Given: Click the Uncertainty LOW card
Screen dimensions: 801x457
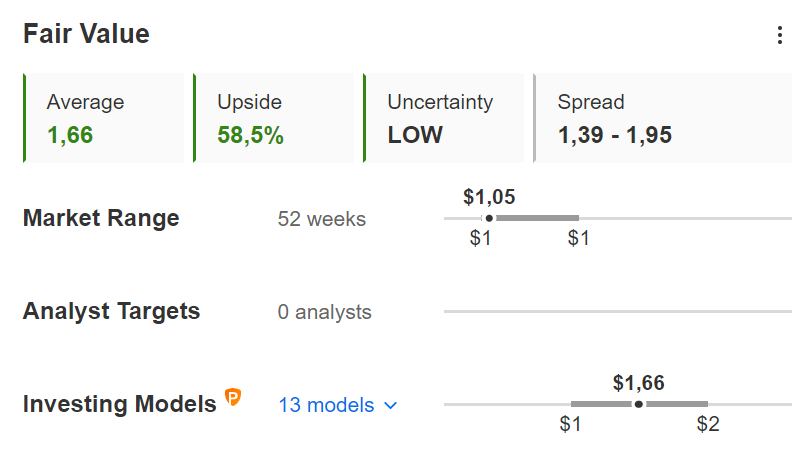Looking at the screenshot, I should (444, 118).
